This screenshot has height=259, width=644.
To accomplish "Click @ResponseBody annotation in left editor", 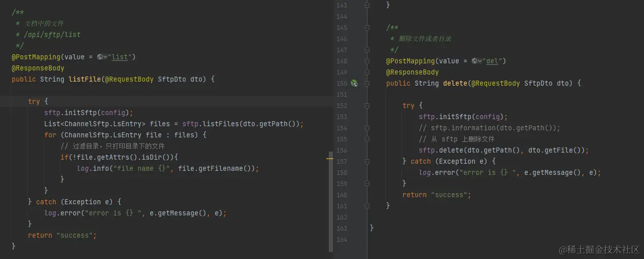I will click(38, 68).
